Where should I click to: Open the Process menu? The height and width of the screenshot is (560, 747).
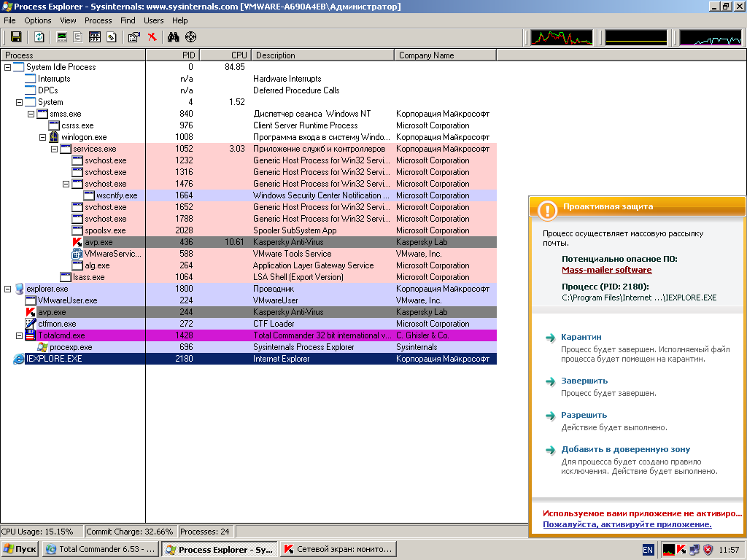[98, 20]
